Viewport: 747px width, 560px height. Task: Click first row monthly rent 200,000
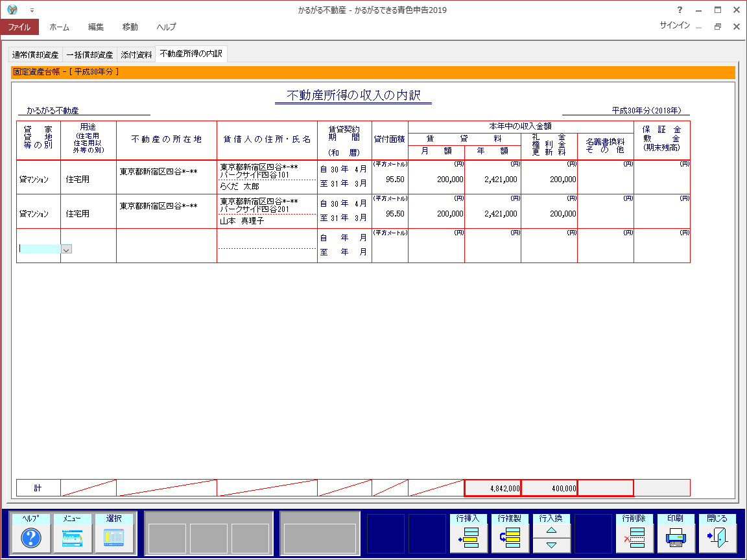pyautogui.click(x=450, y=180)
